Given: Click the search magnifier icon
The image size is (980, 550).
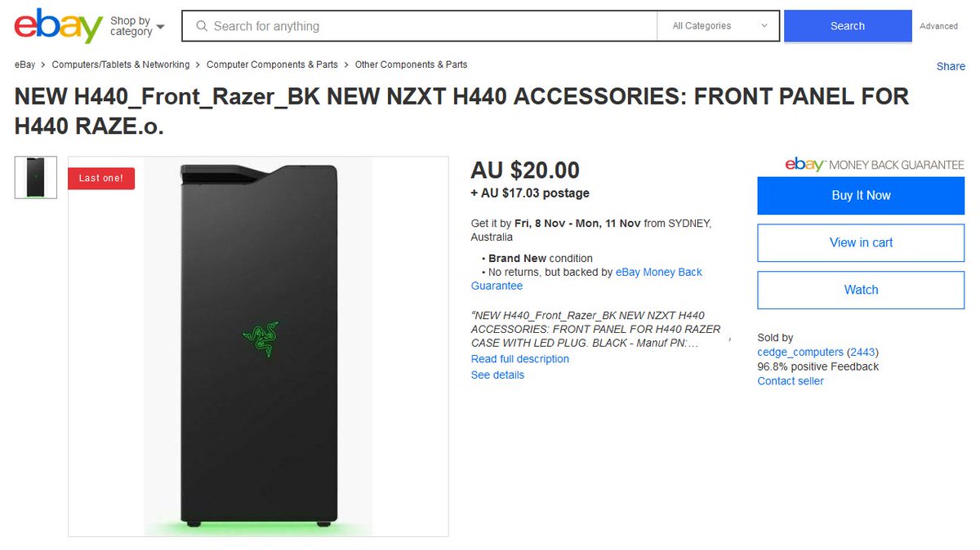Looking at the screenshot, I should point(201,26).
